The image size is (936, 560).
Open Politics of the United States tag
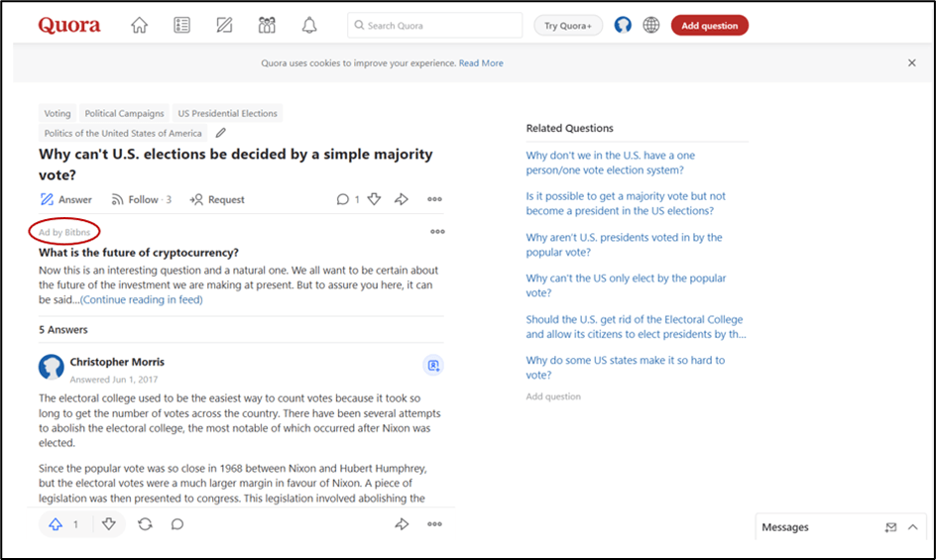click(x=123, y=133)
